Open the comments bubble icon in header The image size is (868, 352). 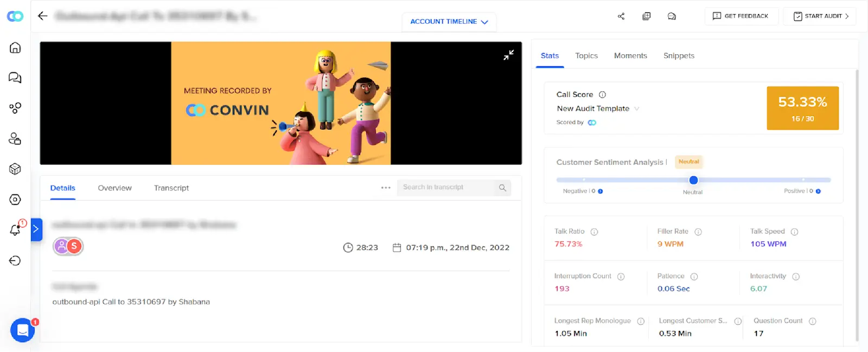672,16
